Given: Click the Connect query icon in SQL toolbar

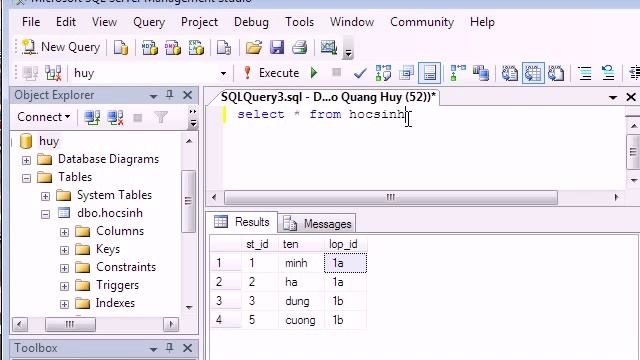Looking at the screenshot, I should coord(30,73).
